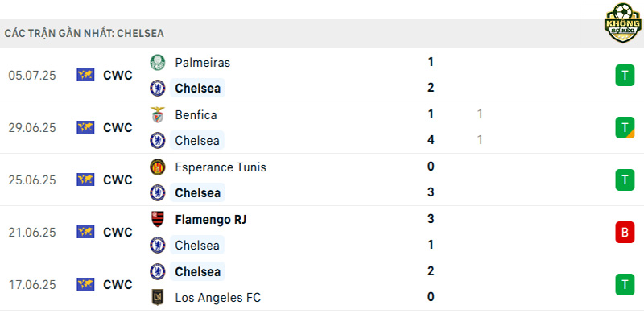
Task: Click Chelsea crest in 17.06.25 match
Action: click(x=157, y=271)
